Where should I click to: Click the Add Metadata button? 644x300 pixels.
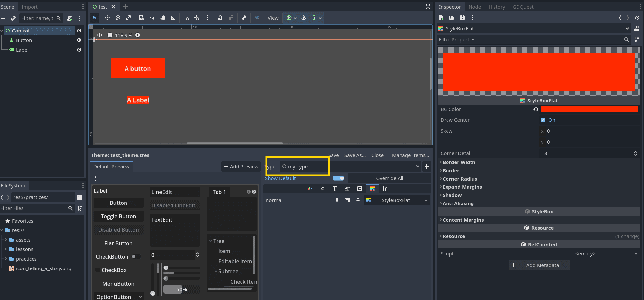pos(539,265)
